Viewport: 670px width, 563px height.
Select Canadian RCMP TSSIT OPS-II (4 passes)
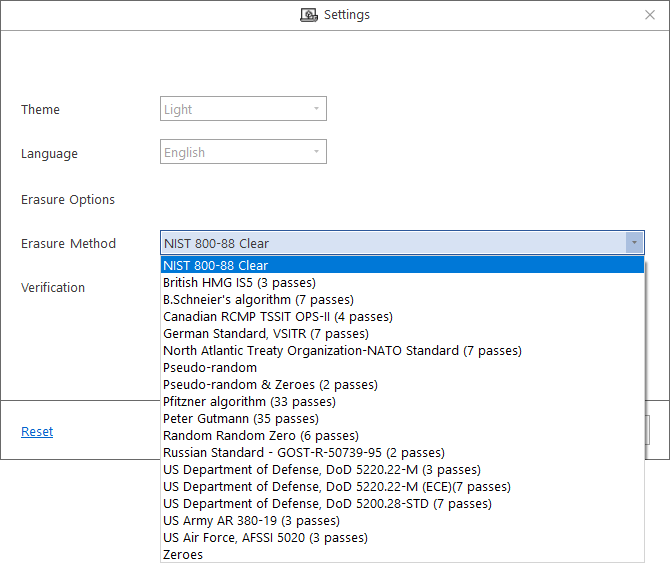pos(403,317)
